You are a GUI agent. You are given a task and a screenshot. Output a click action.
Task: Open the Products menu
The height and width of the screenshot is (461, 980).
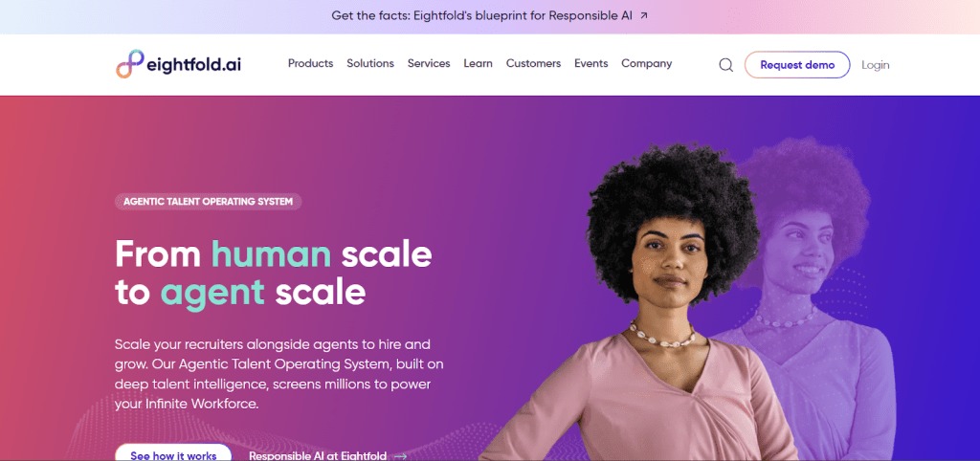click(x=311, y=64)
